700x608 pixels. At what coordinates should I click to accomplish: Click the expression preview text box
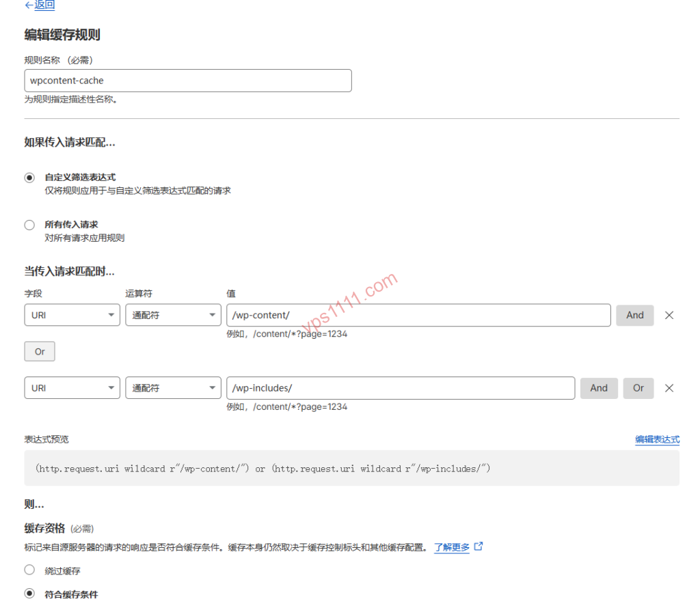click(x=352, y=468)
